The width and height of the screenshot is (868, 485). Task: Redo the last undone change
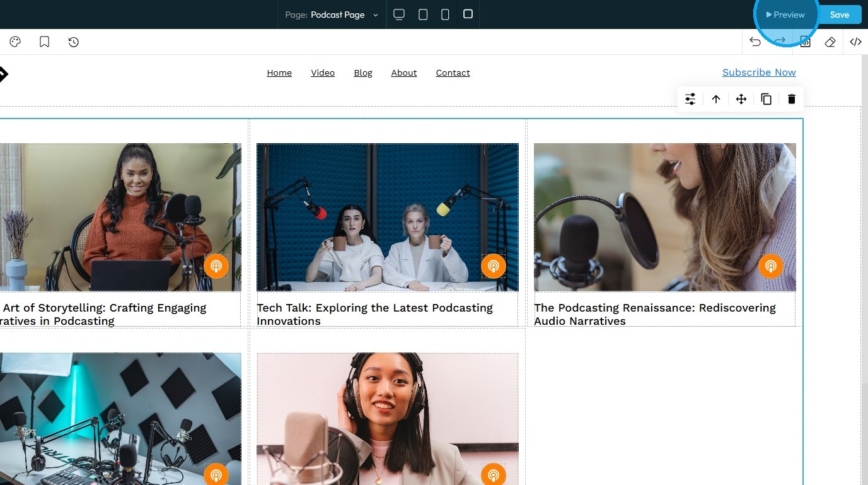[780, 42]
